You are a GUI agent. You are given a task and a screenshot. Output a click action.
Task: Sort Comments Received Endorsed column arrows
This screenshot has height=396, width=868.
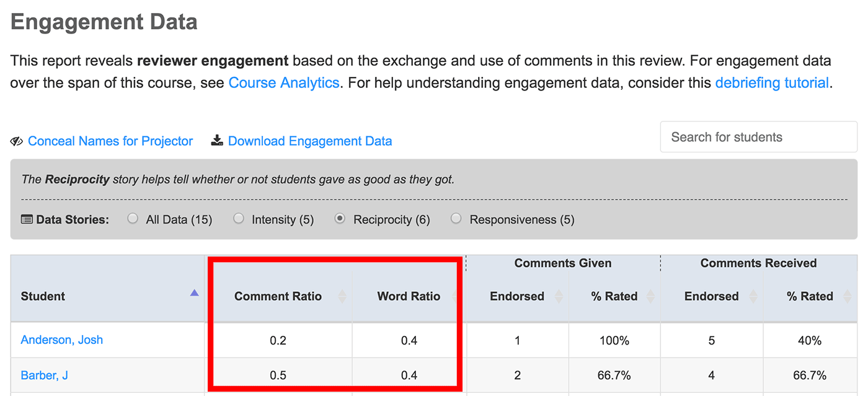tap(753, 296)
